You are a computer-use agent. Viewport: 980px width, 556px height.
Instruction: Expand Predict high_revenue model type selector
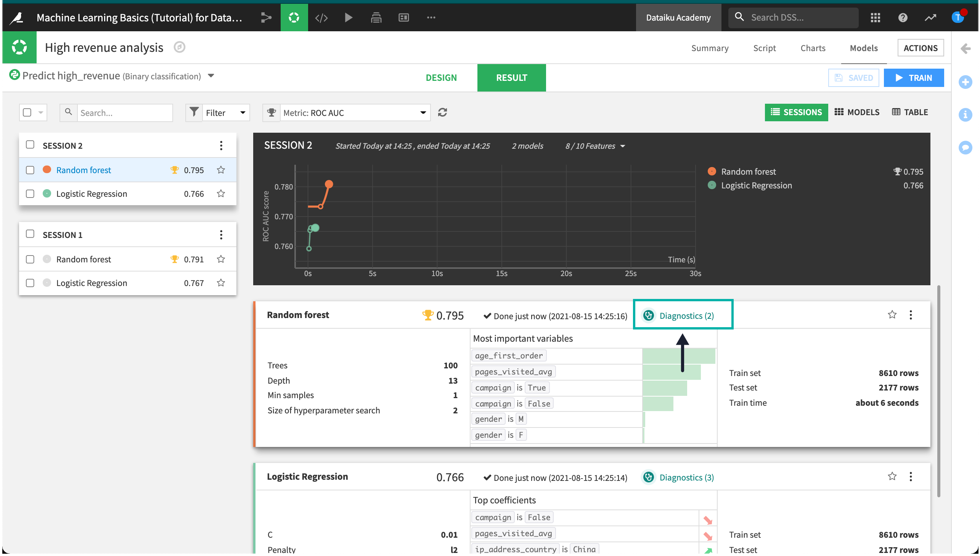(x=210, y=76)
